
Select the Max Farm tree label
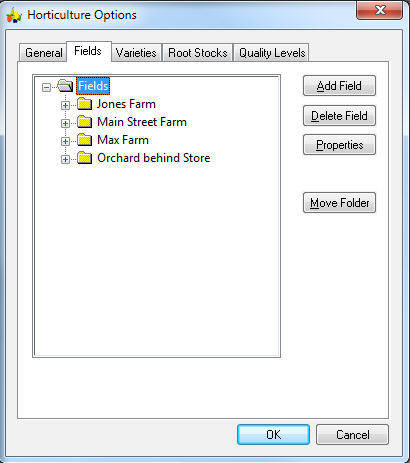pyautogui.click(x=123, y=140)
